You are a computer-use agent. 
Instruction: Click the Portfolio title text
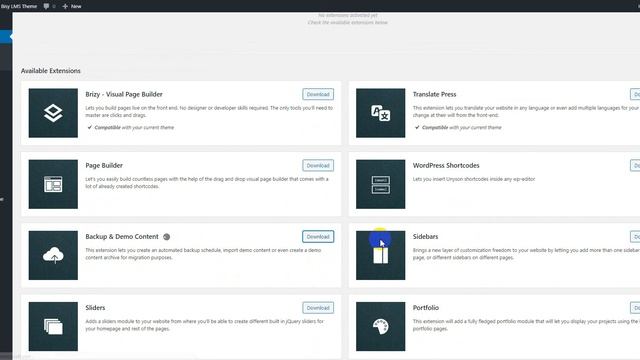tap(426, 308)
